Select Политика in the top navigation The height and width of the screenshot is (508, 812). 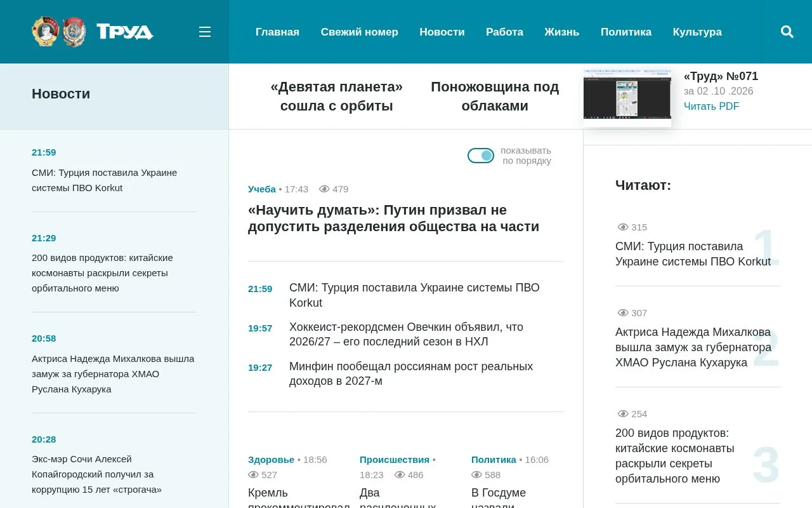pos(626,32)
